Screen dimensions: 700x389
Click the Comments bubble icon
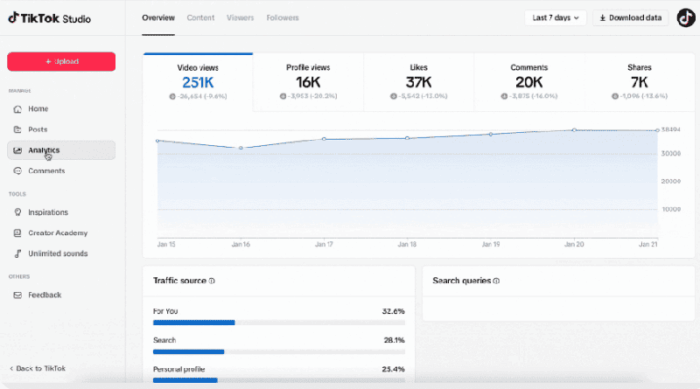[17, 171]
